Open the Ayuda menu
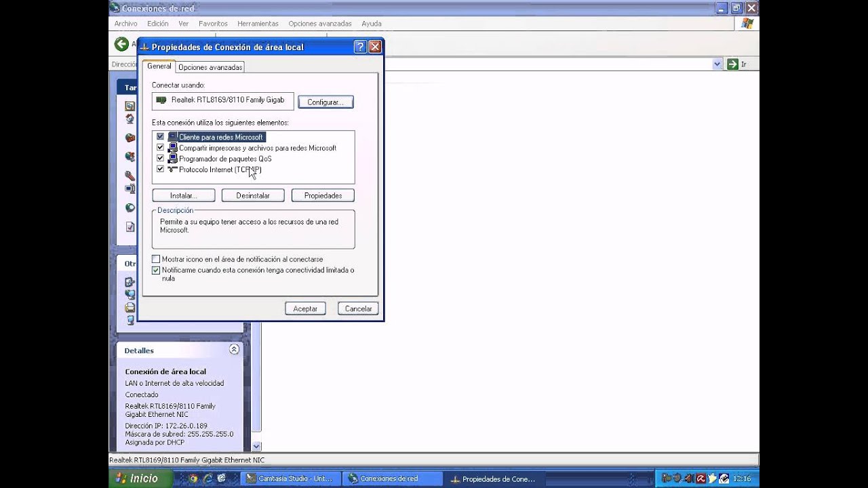This screenshot has height=488, width=868. click(x=372, y=23)
